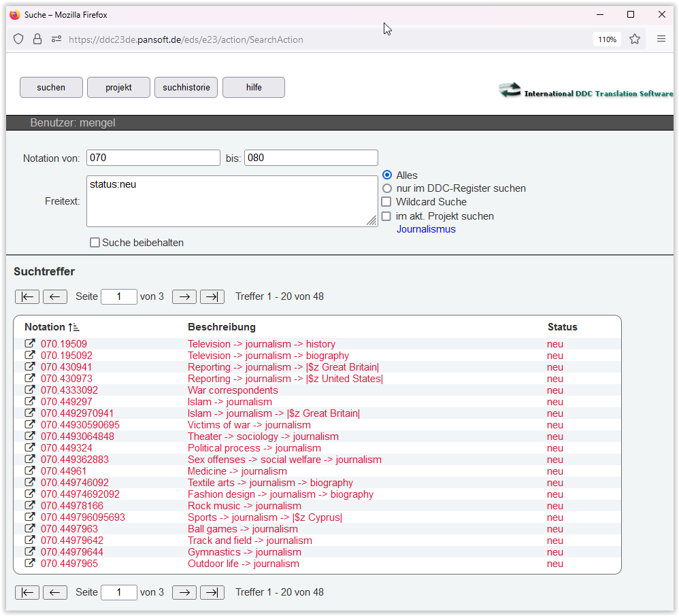Image resolution: width=679 pixels, height=616 pixels.
Task: Click the shield tracking protection icon
Action: coord(19,39)
